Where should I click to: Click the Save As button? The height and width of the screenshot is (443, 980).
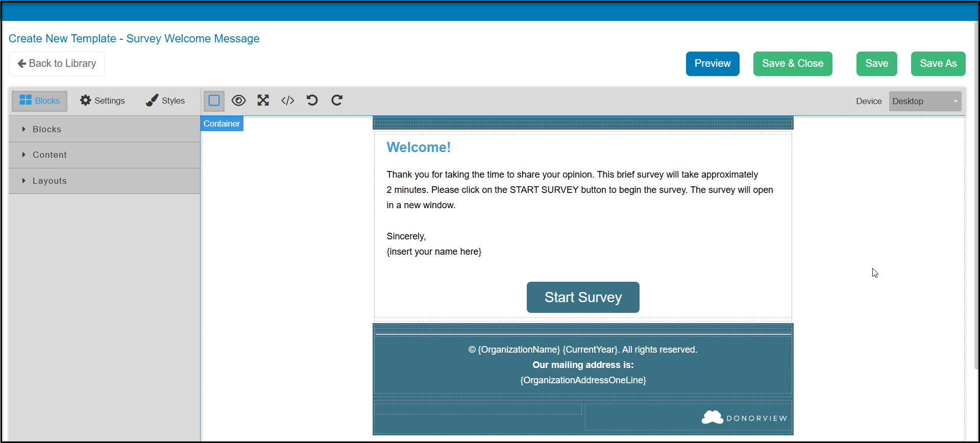tap(938, 64)
